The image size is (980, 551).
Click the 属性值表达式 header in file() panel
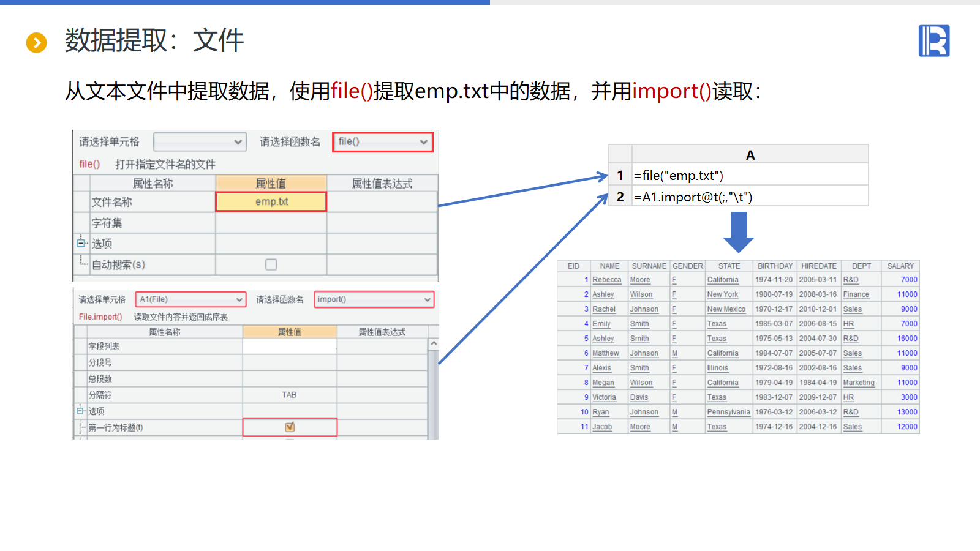tap(382, 184)
